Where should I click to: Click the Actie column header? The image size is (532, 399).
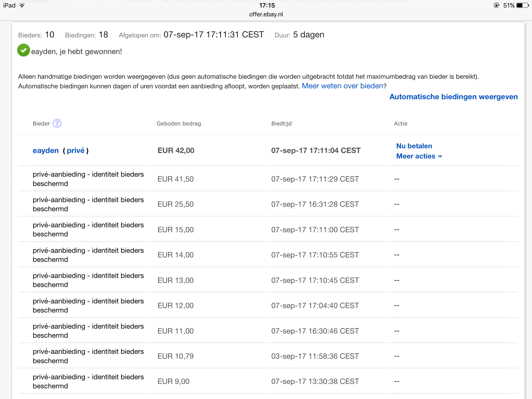tap(401, 124)
